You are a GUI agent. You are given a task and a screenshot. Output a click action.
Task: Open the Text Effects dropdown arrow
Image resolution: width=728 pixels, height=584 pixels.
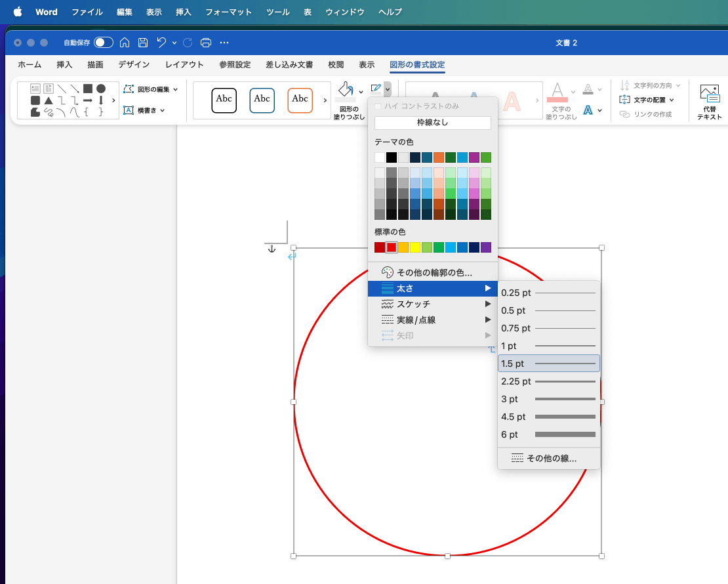pos(600,111)
